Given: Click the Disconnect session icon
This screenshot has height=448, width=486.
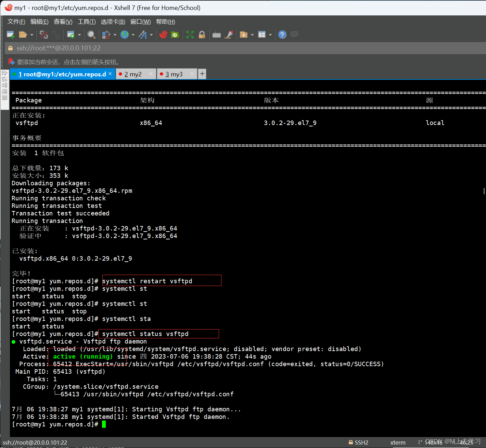Looking at the screenshot, I should pyautogui.click(x=44, y=35).
